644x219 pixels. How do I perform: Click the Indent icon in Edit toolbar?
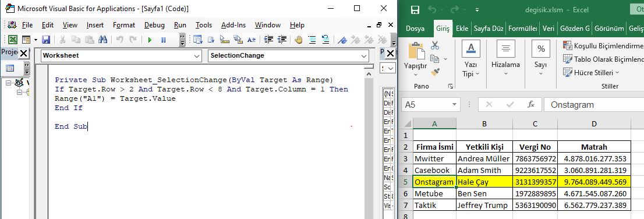(x=269, y=40)
